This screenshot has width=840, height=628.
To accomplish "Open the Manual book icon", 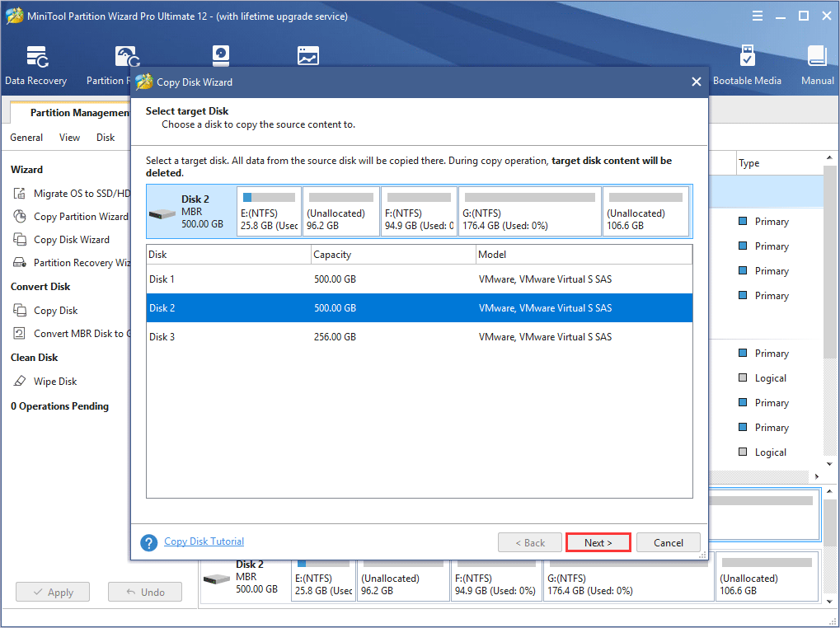I will point(817,56).
